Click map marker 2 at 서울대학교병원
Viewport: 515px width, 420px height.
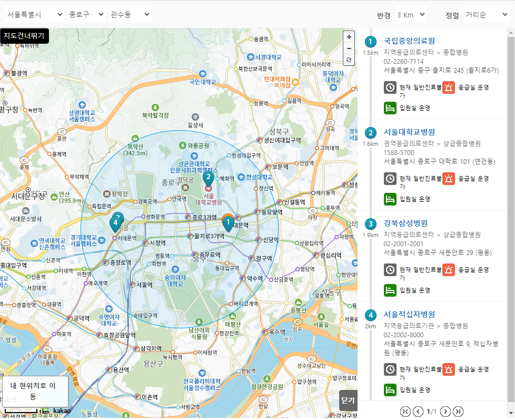coord(208,179)
